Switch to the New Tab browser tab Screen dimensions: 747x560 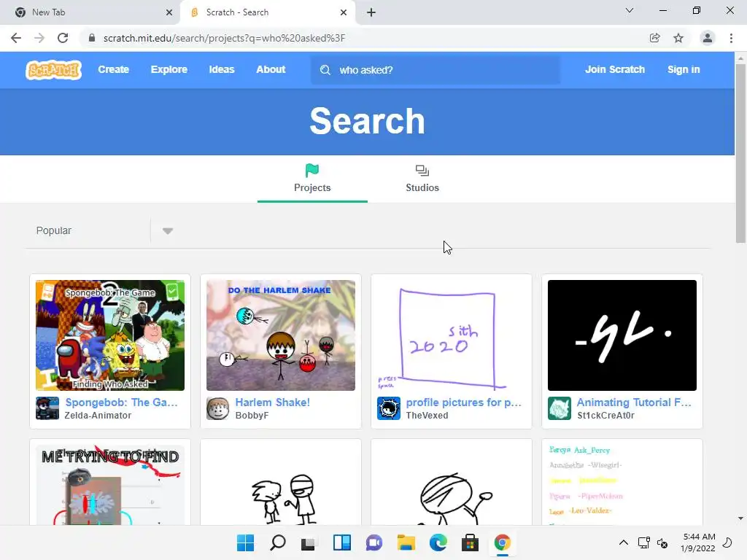pyautogui.click(x=90, y=12)
